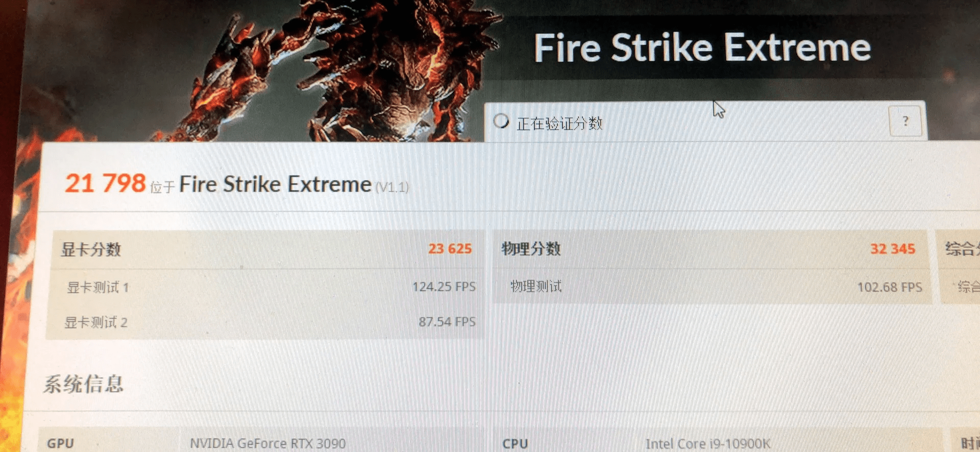
Task: Click the 正在验证分数 status text
Action: click(x=559, y=124)
